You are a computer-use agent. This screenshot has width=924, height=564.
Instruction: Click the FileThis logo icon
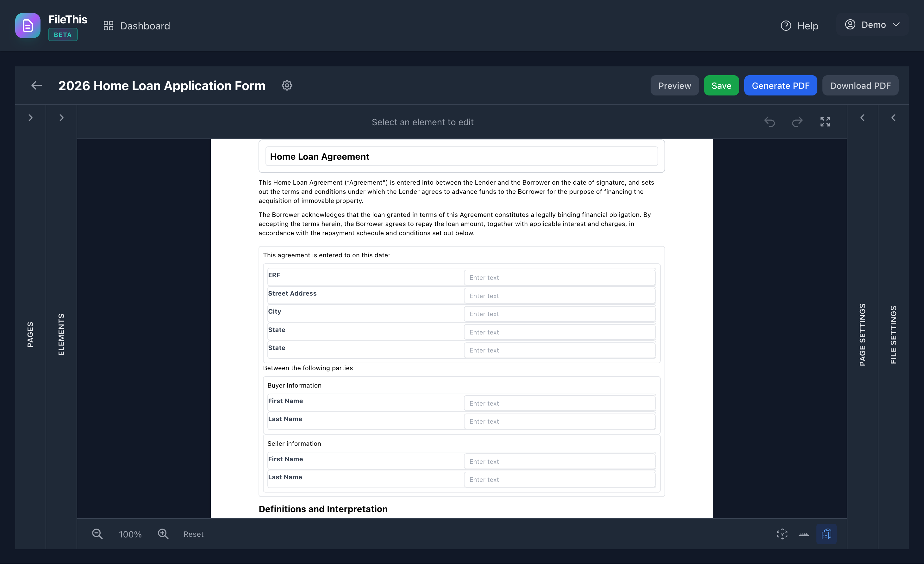tap(28, 26)
